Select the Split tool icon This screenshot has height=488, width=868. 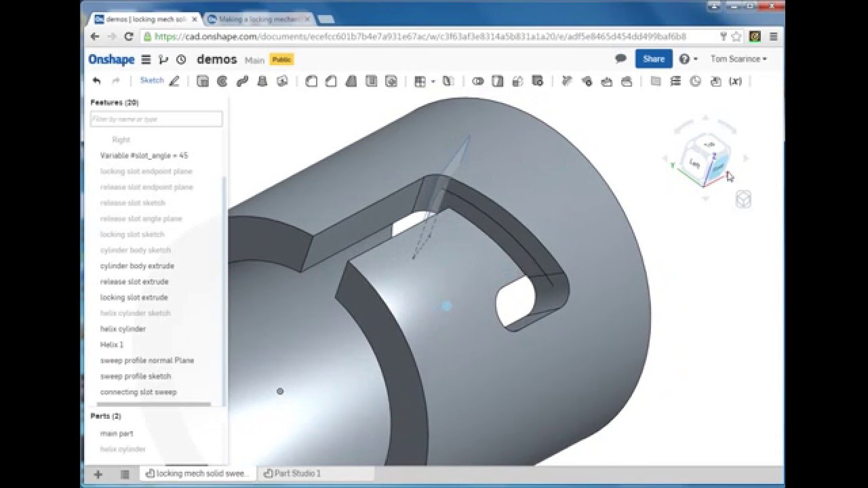point(498,81)
